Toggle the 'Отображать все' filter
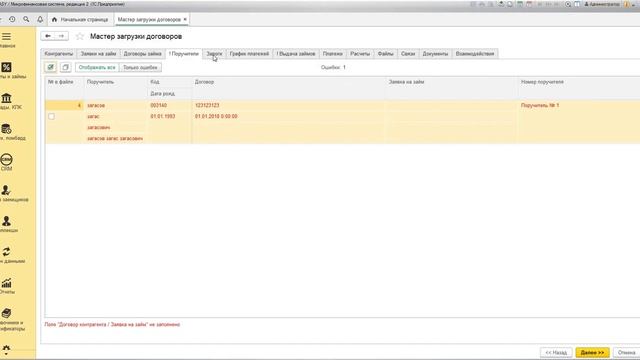Screen dimensions: 640x360 [97, 67]
